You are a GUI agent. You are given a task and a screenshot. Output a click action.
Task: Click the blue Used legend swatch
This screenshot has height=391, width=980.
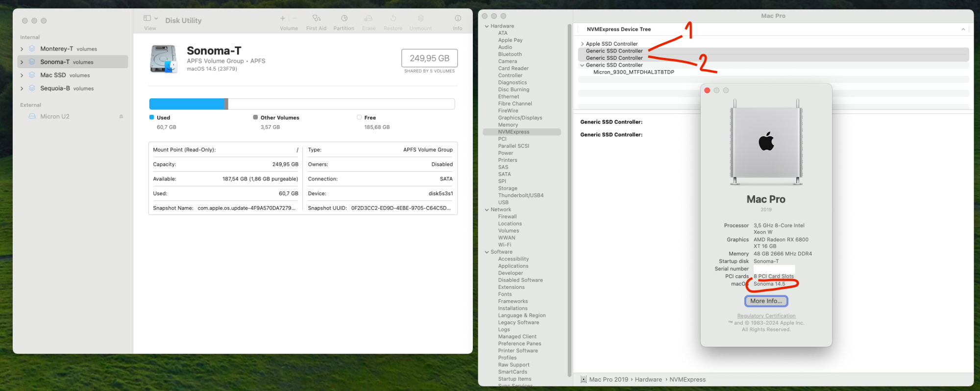[x=151, y=117]
